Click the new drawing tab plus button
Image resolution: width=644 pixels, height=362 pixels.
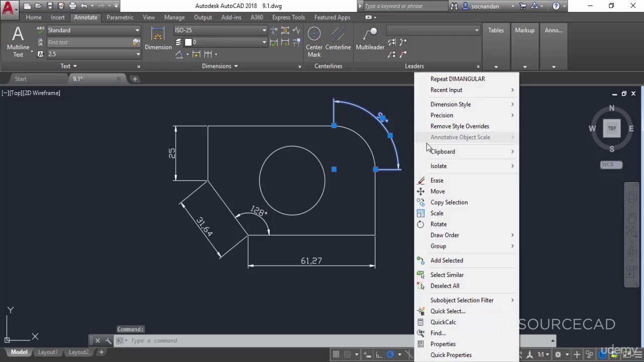click(135, 79)
